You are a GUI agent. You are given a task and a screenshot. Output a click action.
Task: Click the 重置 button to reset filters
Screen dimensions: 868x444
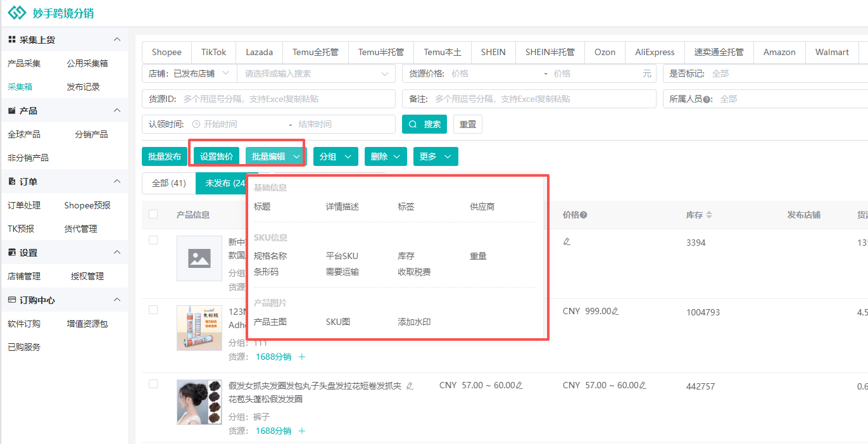[468, 124]
